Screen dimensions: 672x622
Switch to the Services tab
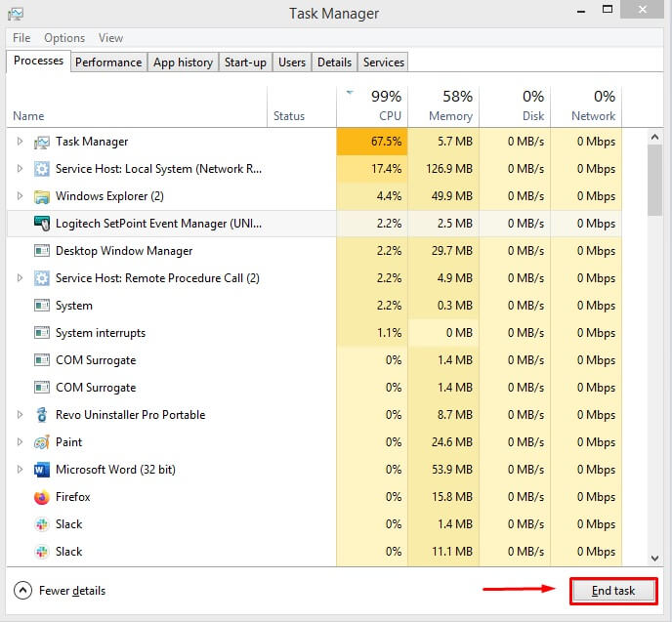point(384,62)
